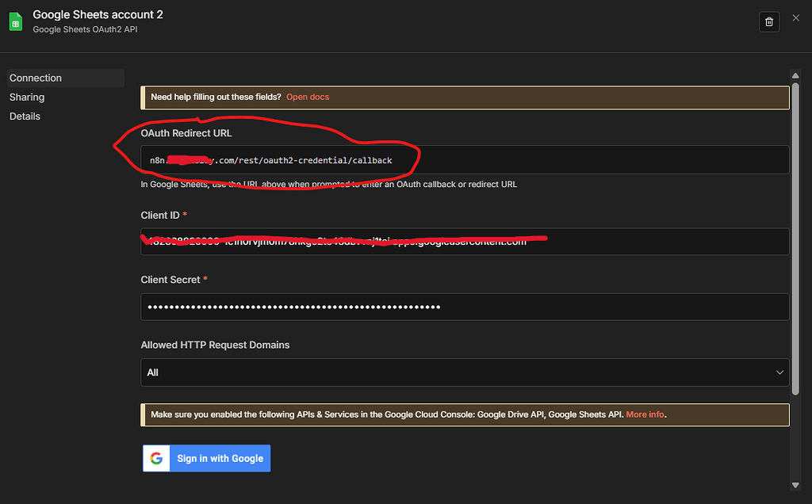Click the scrollbar down arrow

pyautogui.click(x=795, y=485)
